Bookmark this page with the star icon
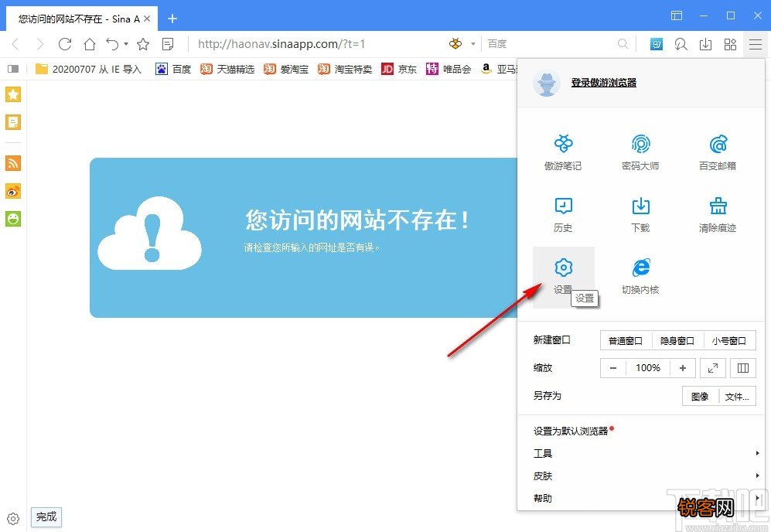This screenshot has width=771, height=532. (143, 44)
